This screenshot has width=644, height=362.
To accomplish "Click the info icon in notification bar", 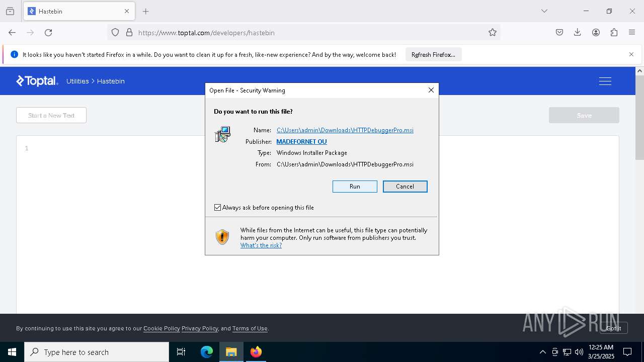I will coord(14,54).
